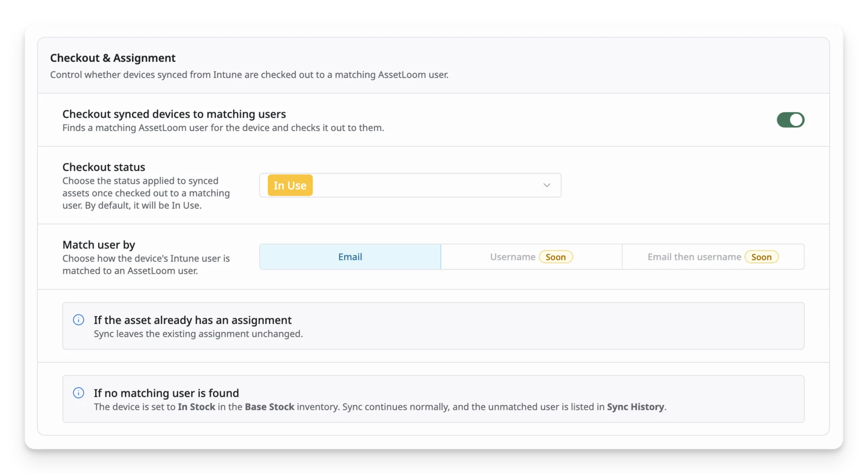
Task: Click Soon badge beside Email then username
Action: (761, 257)
